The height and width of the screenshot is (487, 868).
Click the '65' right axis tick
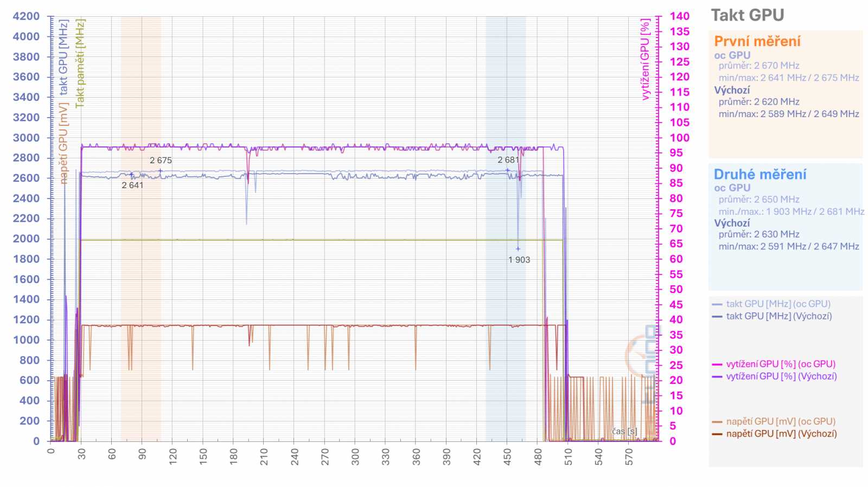(676, 244)
